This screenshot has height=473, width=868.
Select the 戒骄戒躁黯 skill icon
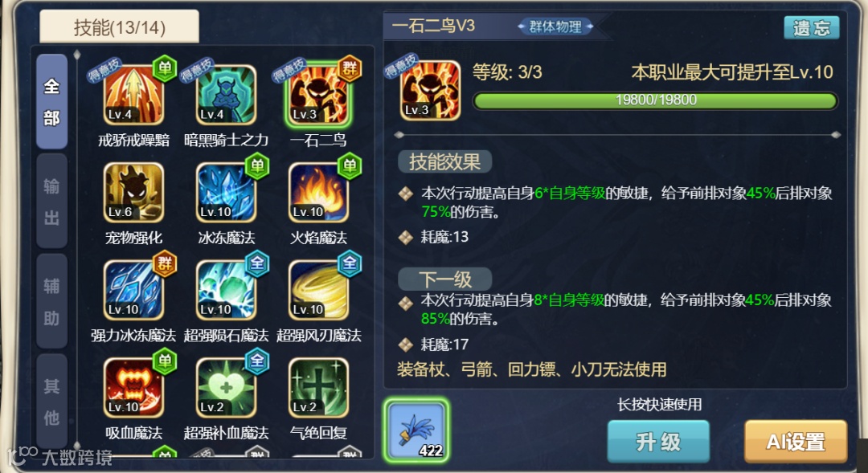click(x=133, y=95)
